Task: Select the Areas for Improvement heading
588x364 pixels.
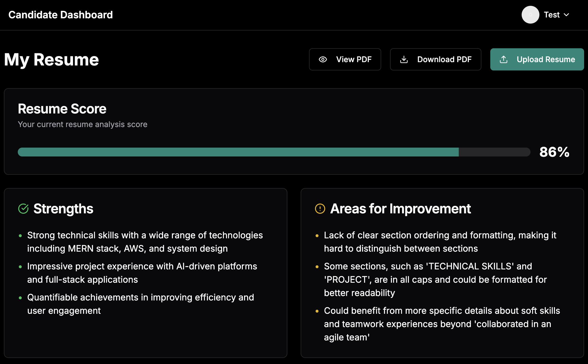Action: (400, 209)
